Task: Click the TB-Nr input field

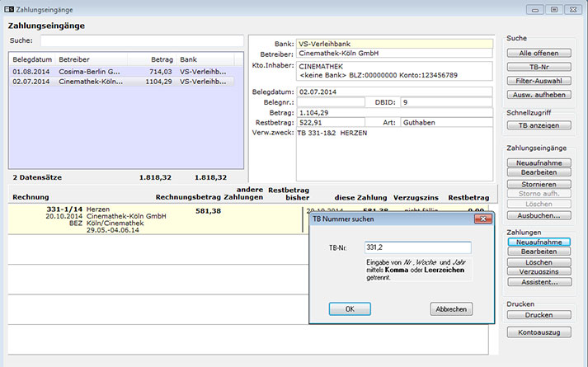Action: (x=417, y=247)
